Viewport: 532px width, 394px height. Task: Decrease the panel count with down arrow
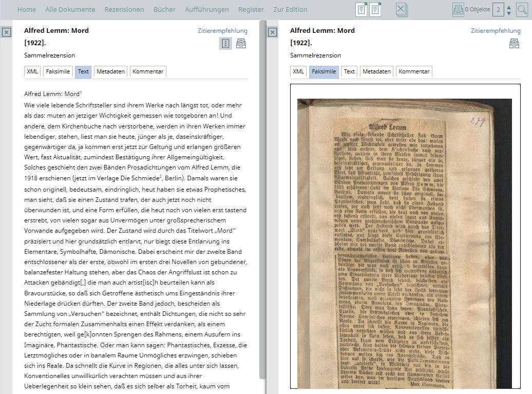click(508, 13)
